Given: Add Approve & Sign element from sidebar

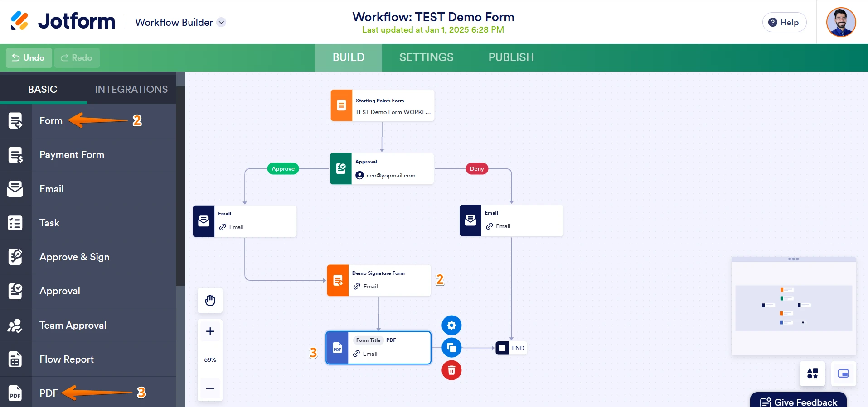Looking at the screenshot, I should (74, 257).
